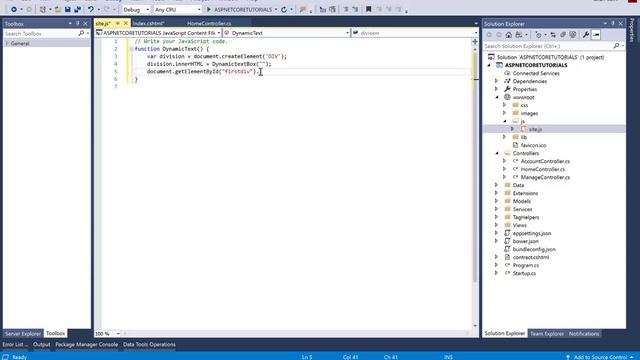Select Connected Services node
640x360 pixels.
[x=536, y=73]
